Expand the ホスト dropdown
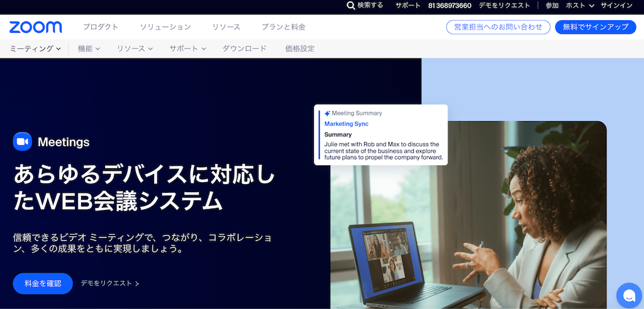 pyautogui.click(x=580, y=5)
